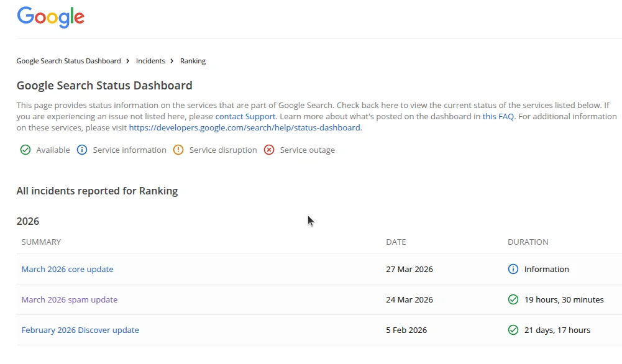Select the Ranking breadcrumb item
Screen dimensions: 622x364
pyautogui.click(x=193, y=61)
